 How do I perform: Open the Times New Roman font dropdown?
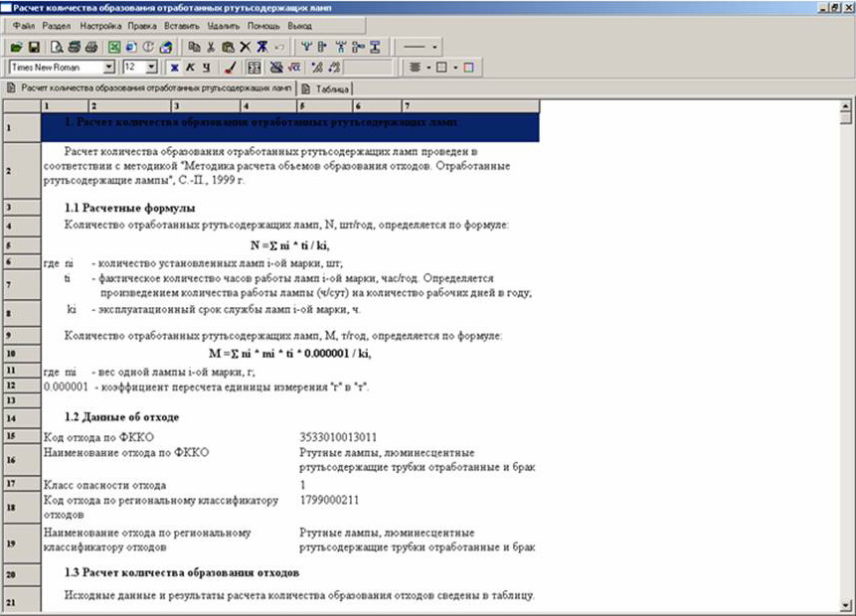click(109, 68)
